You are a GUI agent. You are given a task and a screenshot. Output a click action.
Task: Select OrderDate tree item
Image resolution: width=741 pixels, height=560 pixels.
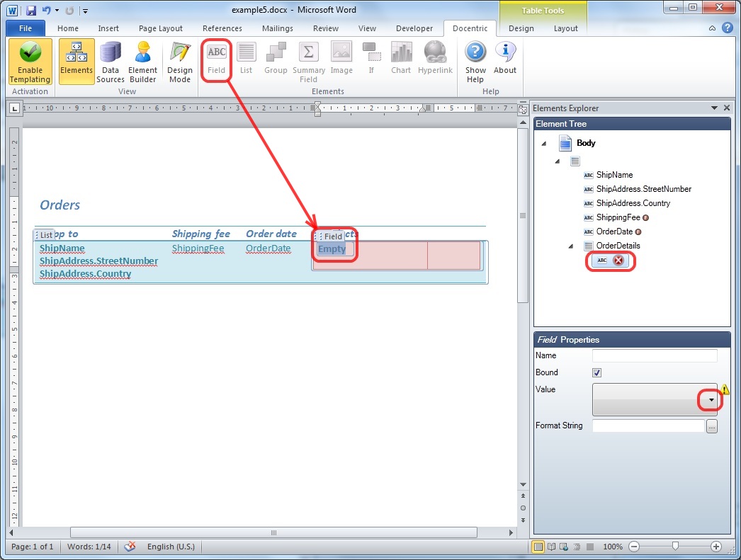coord(613,232)
